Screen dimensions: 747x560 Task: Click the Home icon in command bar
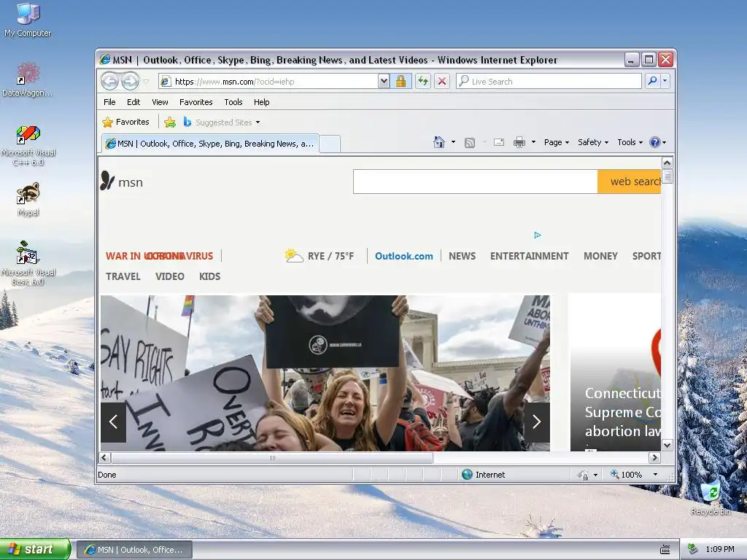coord(439,142)
